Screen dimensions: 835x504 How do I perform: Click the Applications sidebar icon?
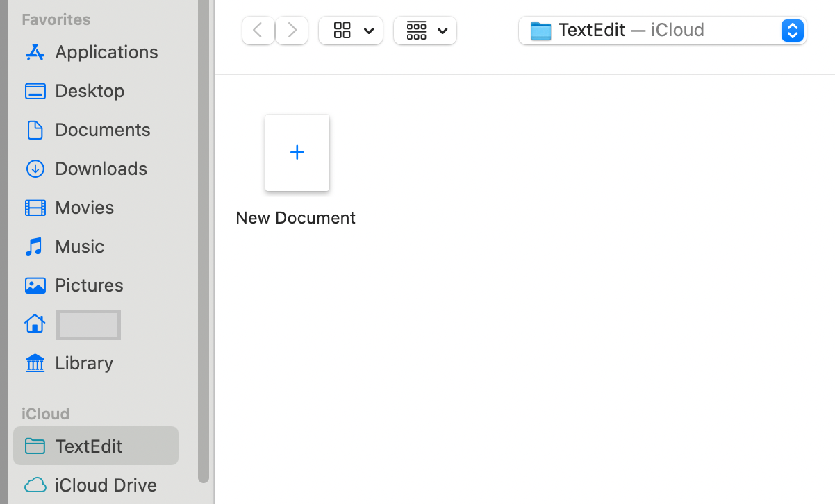point(35,52)
